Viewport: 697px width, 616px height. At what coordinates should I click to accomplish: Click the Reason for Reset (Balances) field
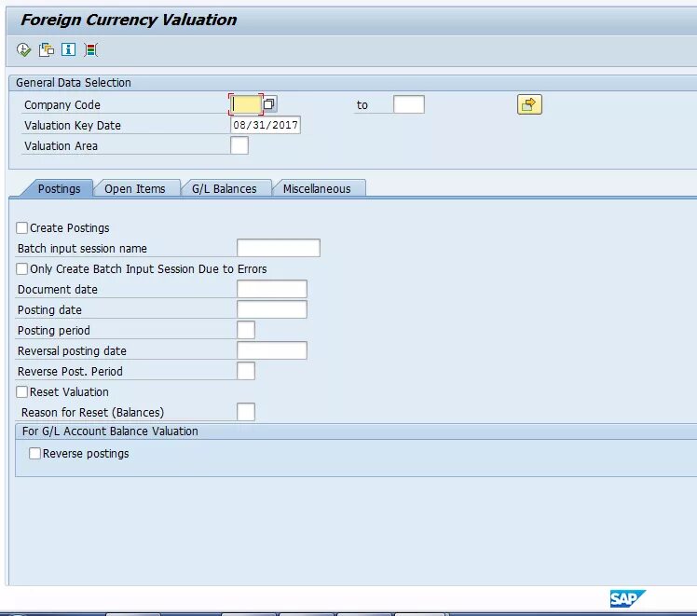click(246, 412)
